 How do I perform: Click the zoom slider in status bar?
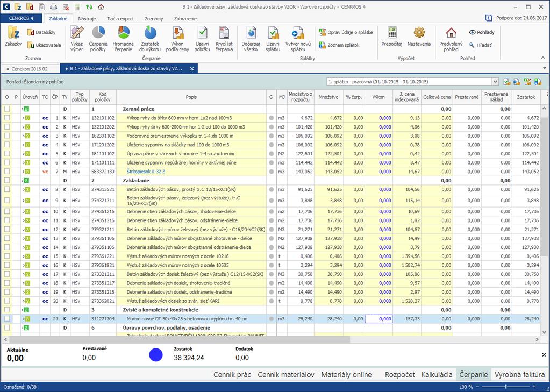click(x=506, y=387)
